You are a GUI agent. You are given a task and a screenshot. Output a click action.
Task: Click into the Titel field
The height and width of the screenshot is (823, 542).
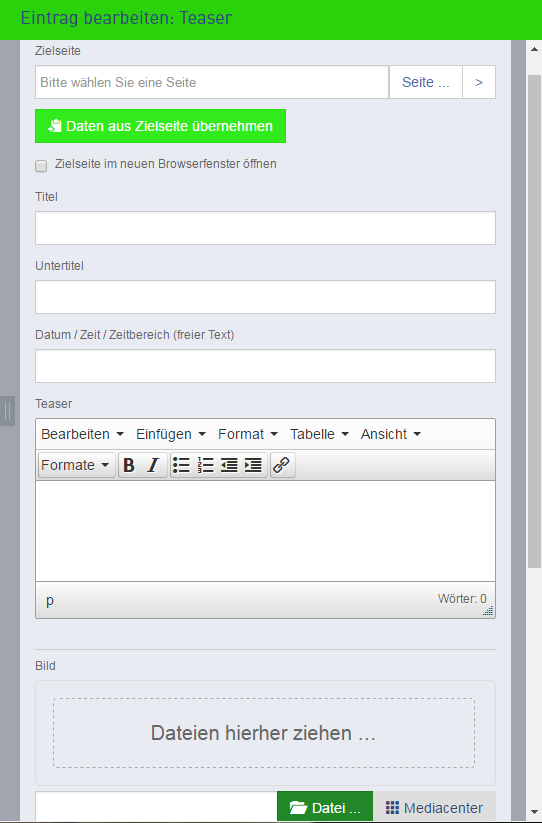click(x=265, y=228)
